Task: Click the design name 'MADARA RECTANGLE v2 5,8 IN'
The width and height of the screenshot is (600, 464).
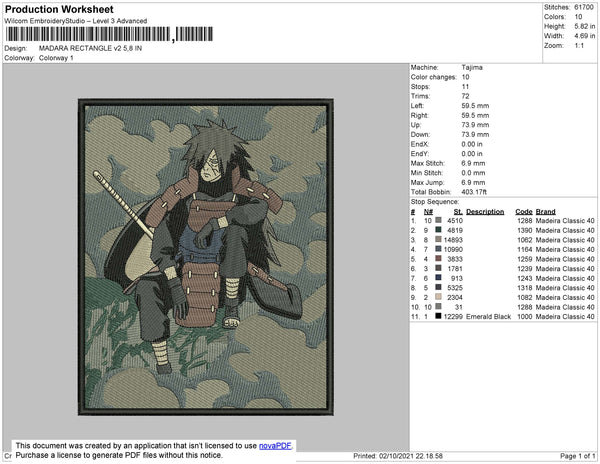Action: pyautogui.click(x=90, y=49)
